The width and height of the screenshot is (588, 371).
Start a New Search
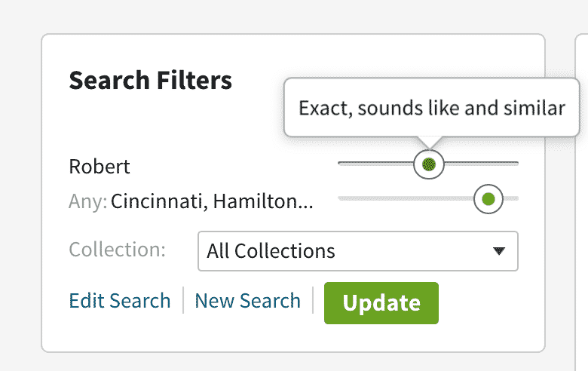(247, 301)
